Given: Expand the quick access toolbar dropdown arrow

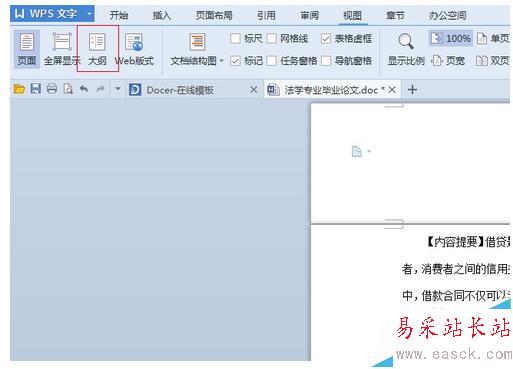Looking at the screenshot, I should [118, 89].
